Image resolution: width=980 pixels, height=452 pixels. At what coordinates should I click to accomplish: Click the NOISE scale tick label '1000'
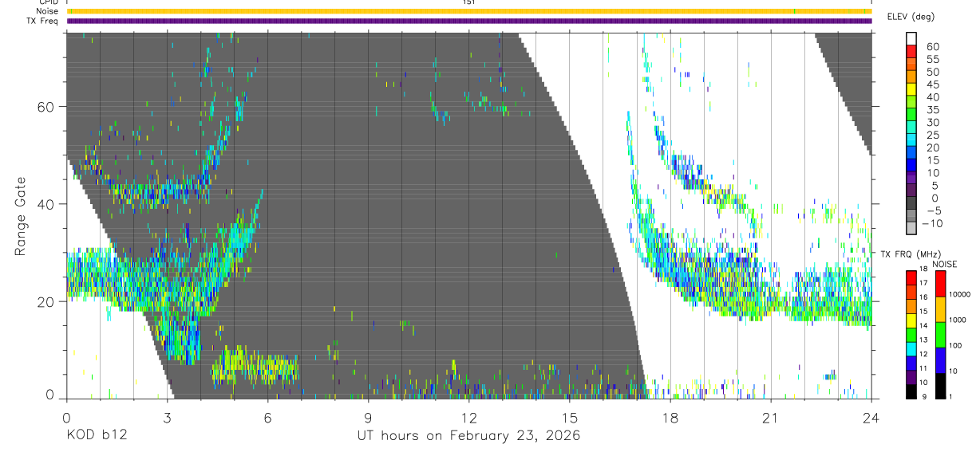click(957, 320)
